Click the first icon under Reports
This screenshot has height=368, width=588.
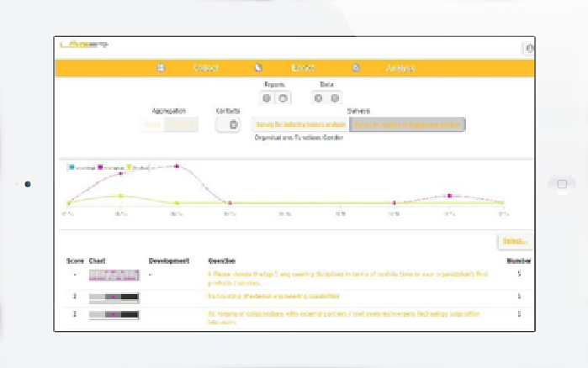(x=267, y=98)
